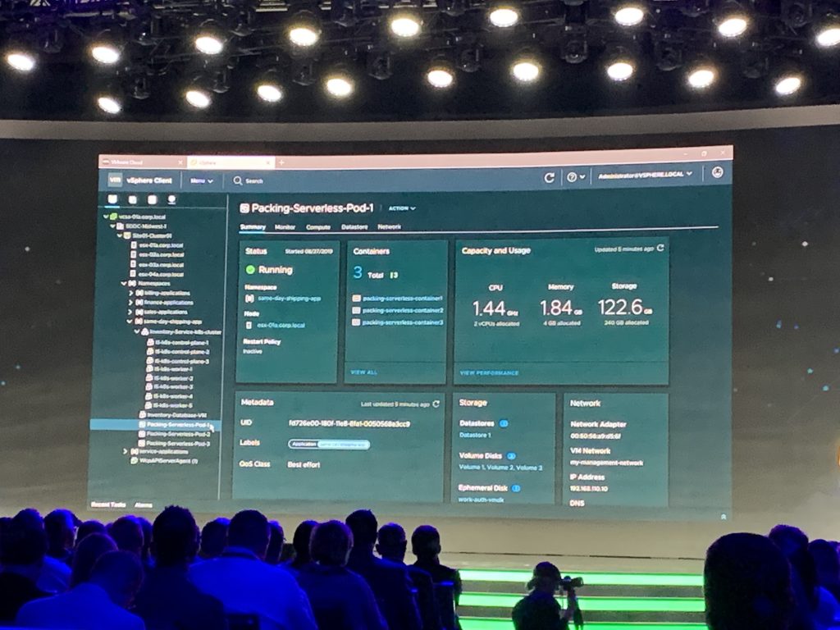Viewport: 840px width, 630px height.
Task: Collapse the Site01-Cluster01 node
Action: 120,235
